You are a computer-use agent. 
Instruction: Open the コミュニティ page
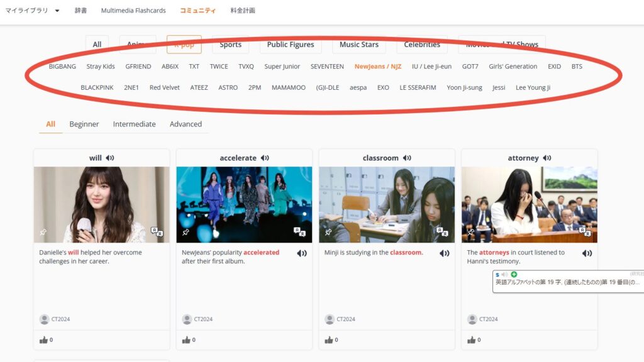tap(197, 10)
